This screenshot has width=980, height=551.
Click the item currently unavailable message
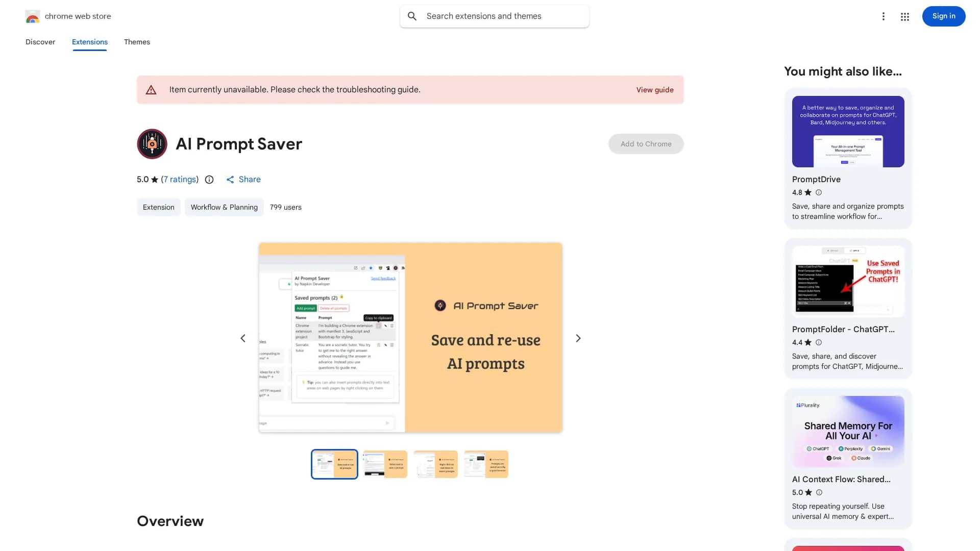click(x=295, y=90)
